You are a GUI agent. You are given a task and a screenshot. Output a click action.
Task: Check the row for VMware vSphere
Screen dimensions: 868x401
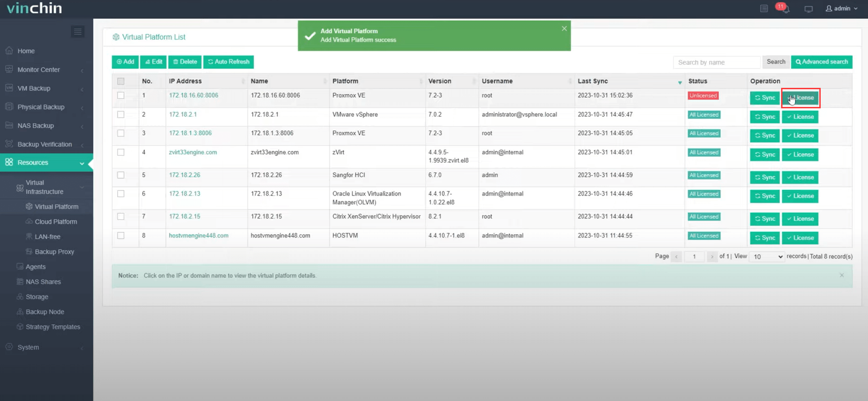click(121, 115)
